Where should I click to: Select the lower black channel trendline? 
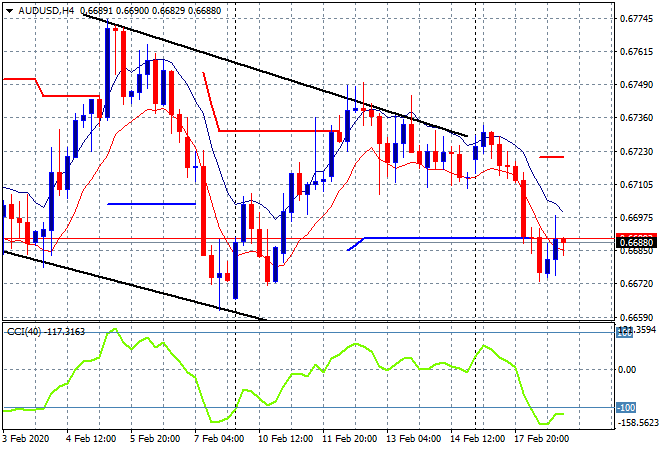135,285
